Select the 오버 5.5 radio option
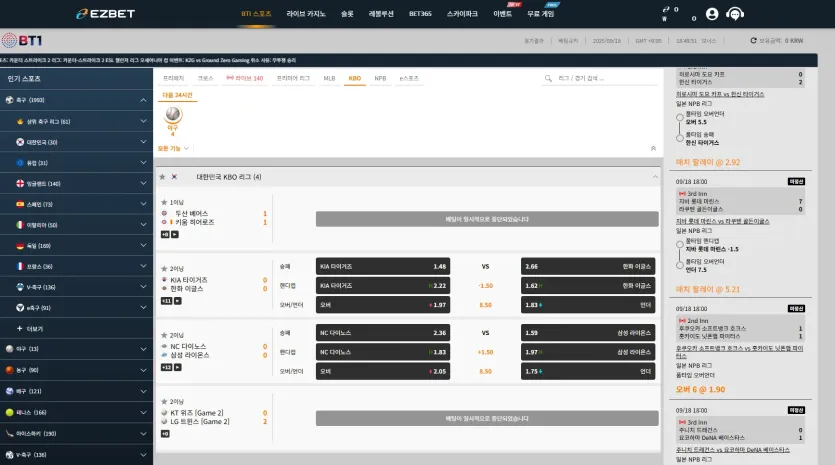 tap(680, 118)
